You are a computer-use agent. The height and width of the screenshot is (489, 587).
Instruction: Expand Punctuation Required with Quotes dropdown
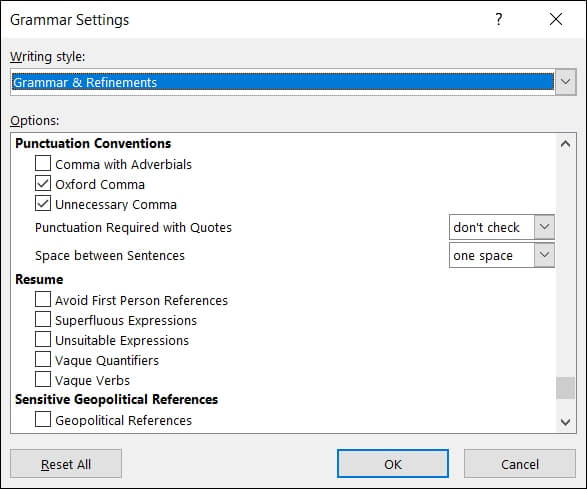pyautogui.click(x=544, y=227)
